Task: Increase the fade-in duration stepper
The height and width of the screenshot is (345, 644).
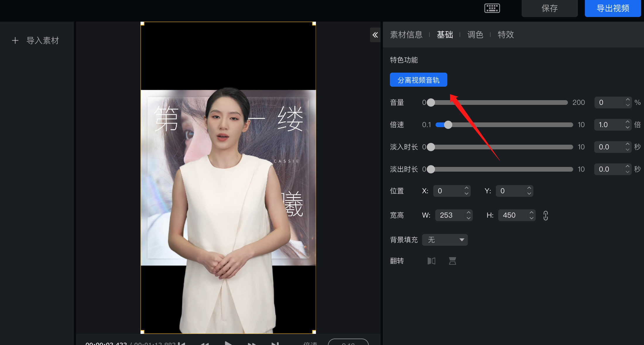Action: pos(627,144)
